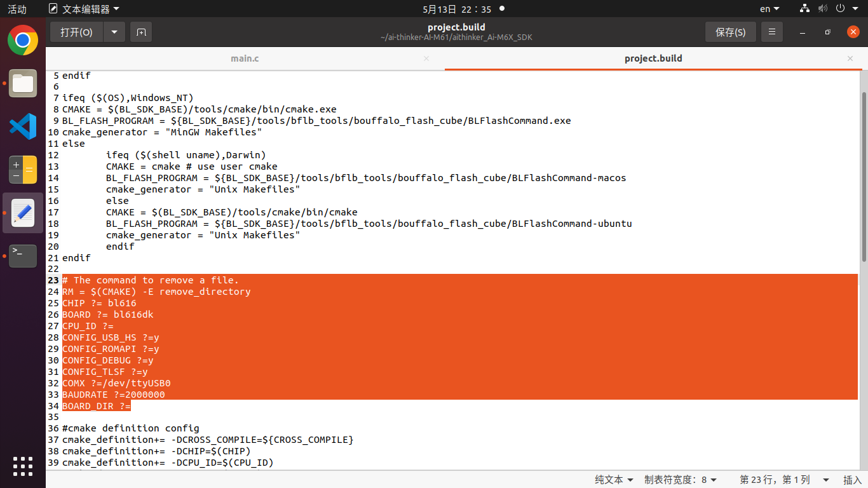The height and width of the screenshot is (488, 868).
Task: Open the en input language selector
Action: pos(770,9)
